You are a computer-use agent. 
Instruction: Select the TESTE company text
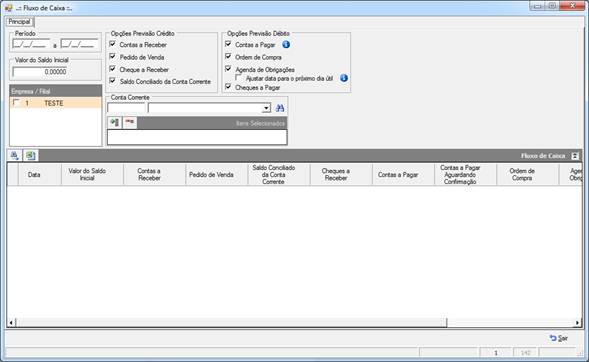[x=54, y=103]
